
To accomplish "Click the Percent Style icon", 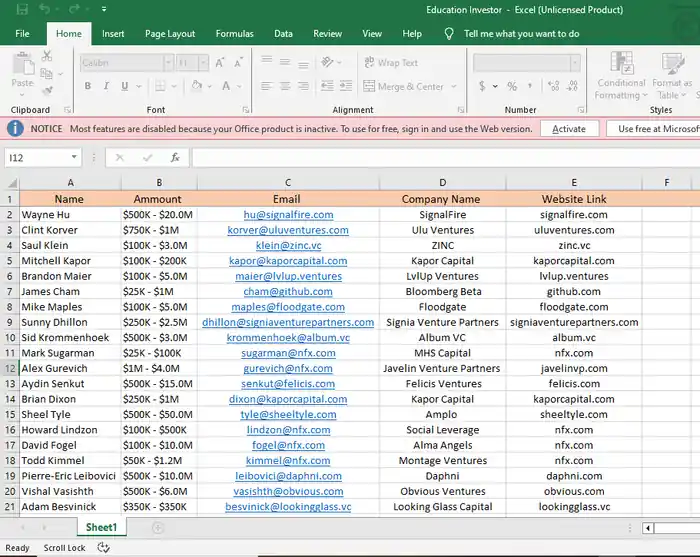I will pos(512,86).
